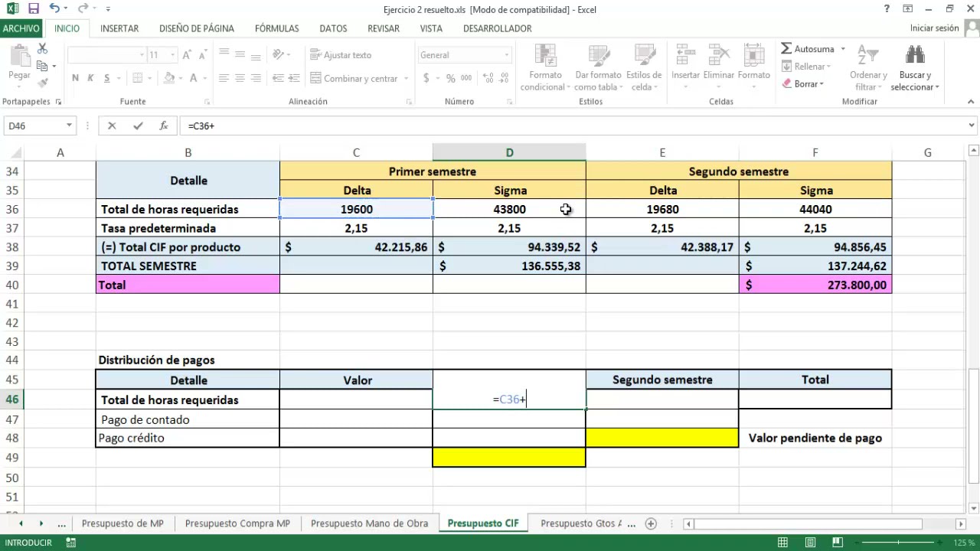The image size is (980, 551).
Task: Apply percent style (%)
Action: click(x=451, y=78)
